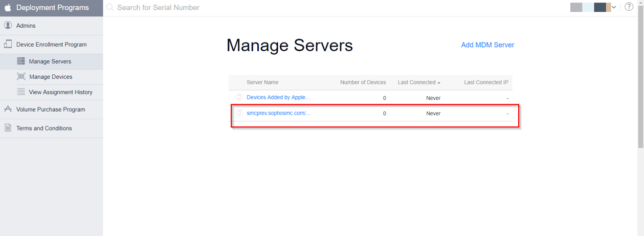Click the Apple logo in header
644x236 pixels.
(8, 8)
